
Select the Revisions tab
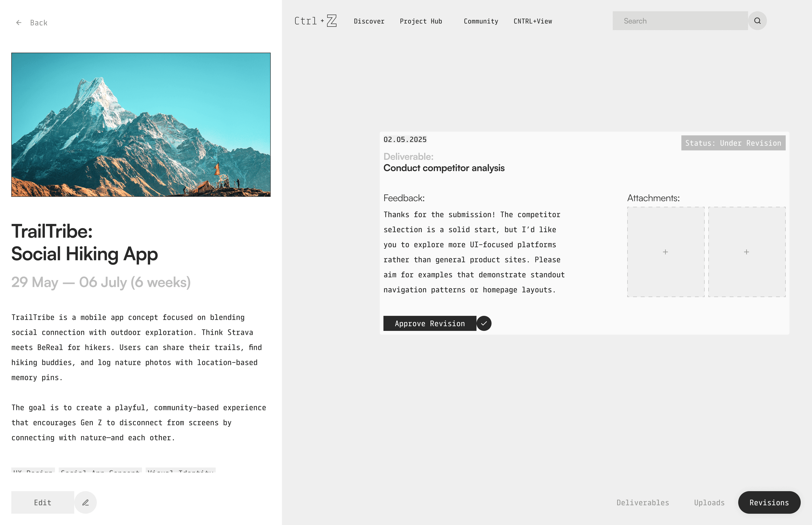click(769, 502)
